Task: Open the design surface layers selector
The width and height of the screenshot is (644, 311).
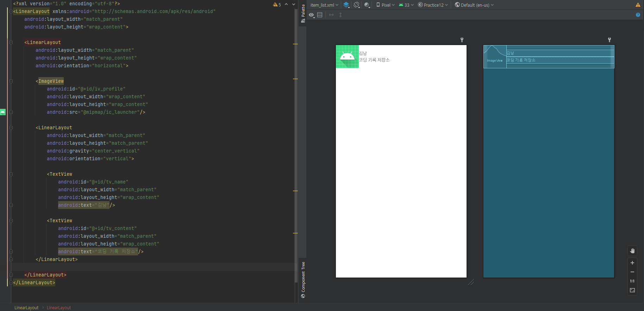Action: pyautogui.click(x=346, y=5)
